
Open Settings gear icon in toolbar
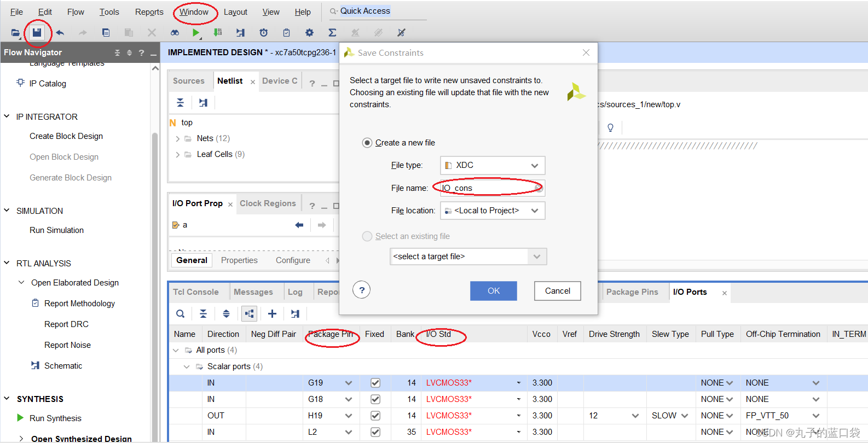coord(309,33)
